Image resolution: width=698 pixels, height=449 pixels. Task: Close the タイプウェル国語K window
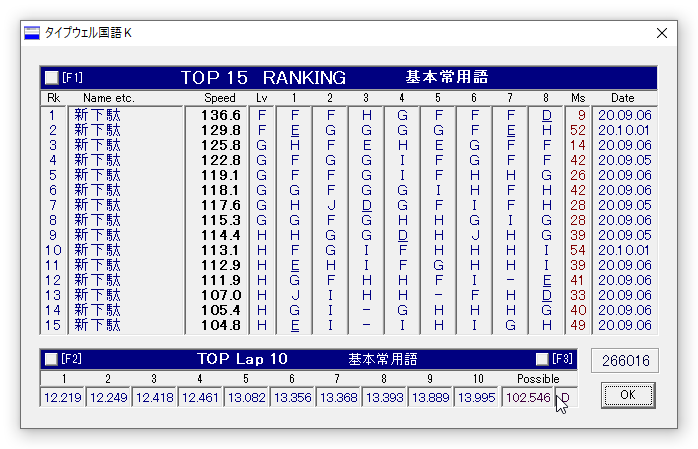[x=661, y=33]
